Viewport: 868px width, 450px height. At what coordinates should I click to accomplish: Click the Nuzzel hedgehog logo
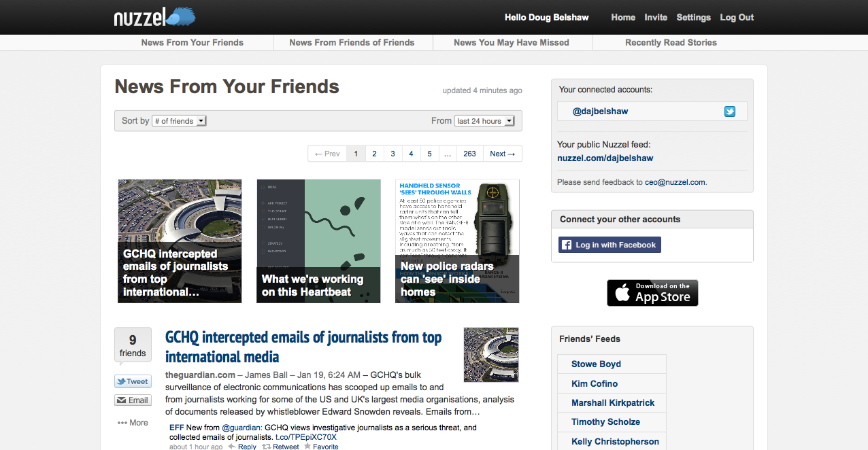click(x=154, y=17)
